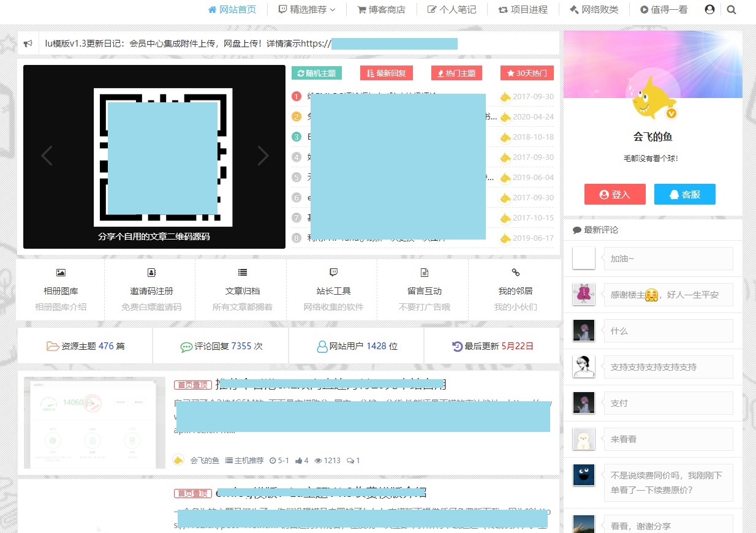Switch to the 最新回复 sorting tab

coord(386,73)
